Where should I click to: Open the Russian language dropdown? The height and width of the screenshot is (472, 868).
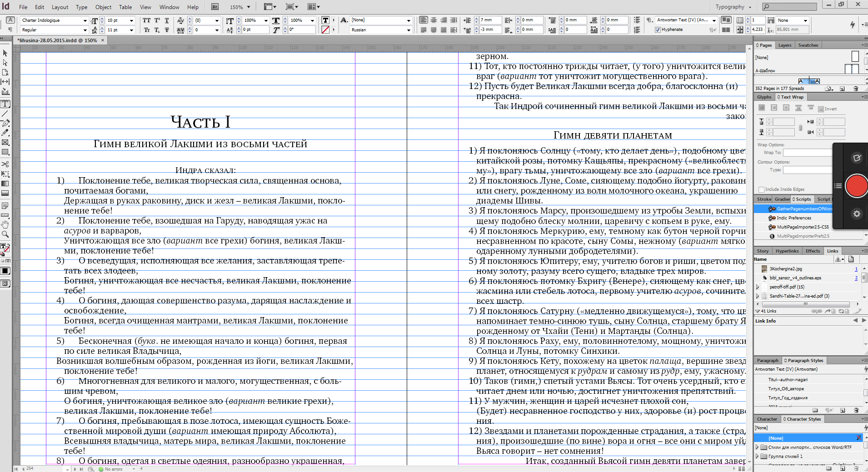pos(409,30)
